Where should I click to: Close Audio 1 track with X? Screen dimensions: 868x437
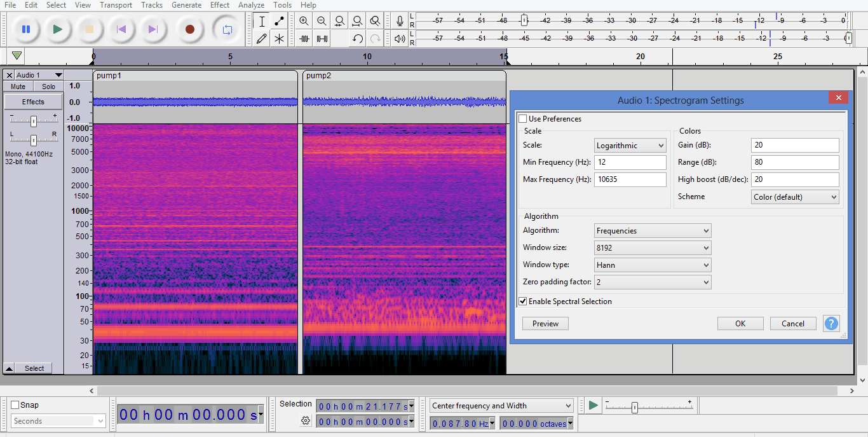pyautogui.click(x=9, y=75)
